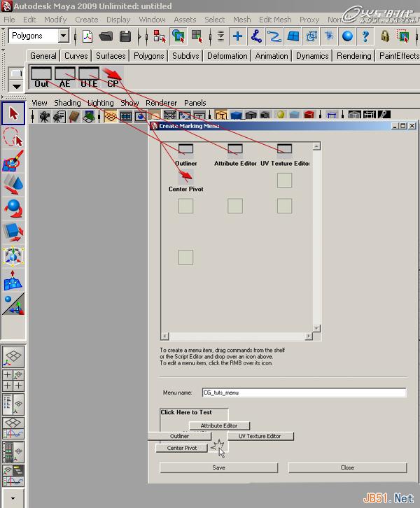420x508 pixels.
Task: Enable smooth shade blue cube icon
Action: point(237,115)
